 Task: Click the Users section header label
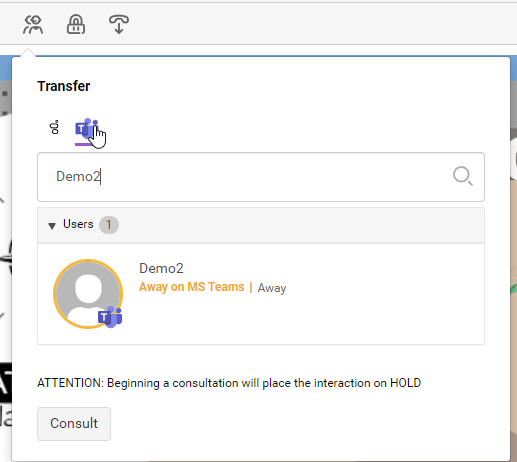78,224
